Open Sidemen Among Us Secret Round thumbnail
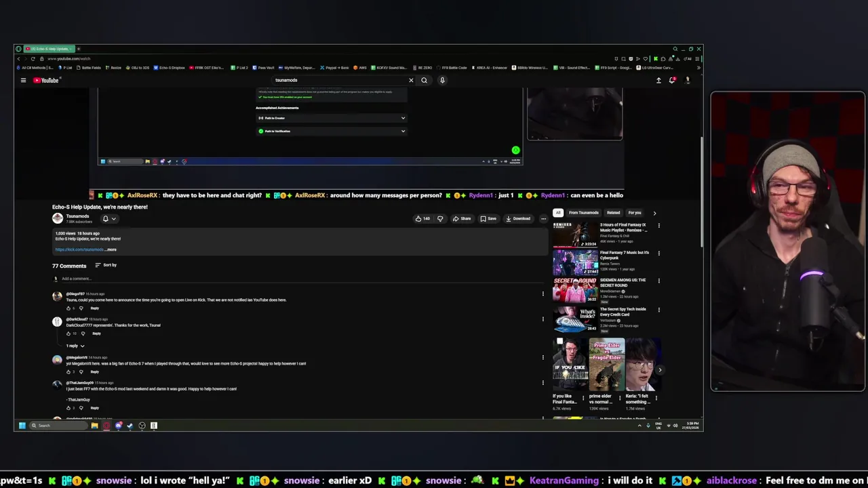868x488 pixels. pyautogui.click(x=575, y=290)
